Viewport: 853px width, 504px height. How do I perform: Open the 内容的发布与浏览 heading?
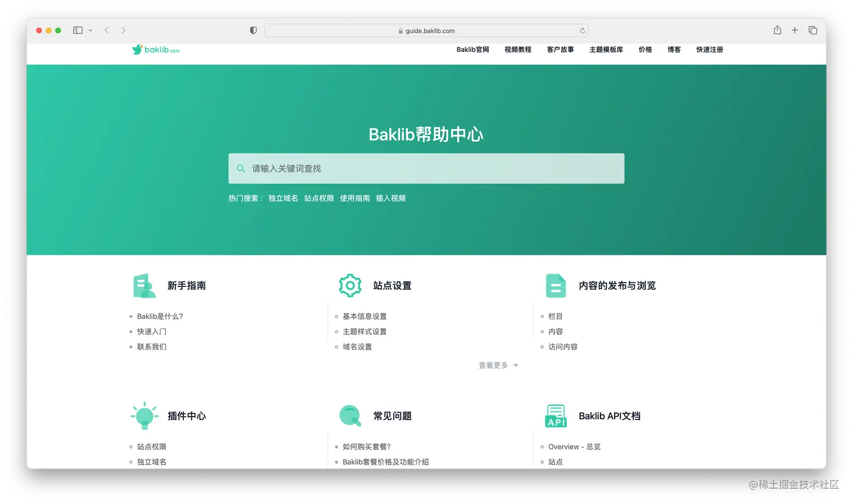coord(617,286)
